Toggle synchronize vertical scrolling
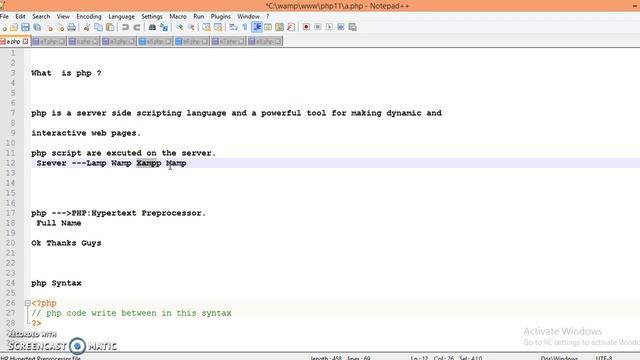 point(207,27)
